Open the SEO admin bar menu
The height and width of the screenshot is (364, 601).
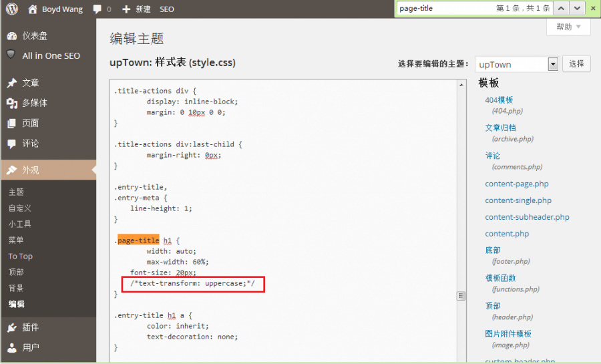(167, 9)
